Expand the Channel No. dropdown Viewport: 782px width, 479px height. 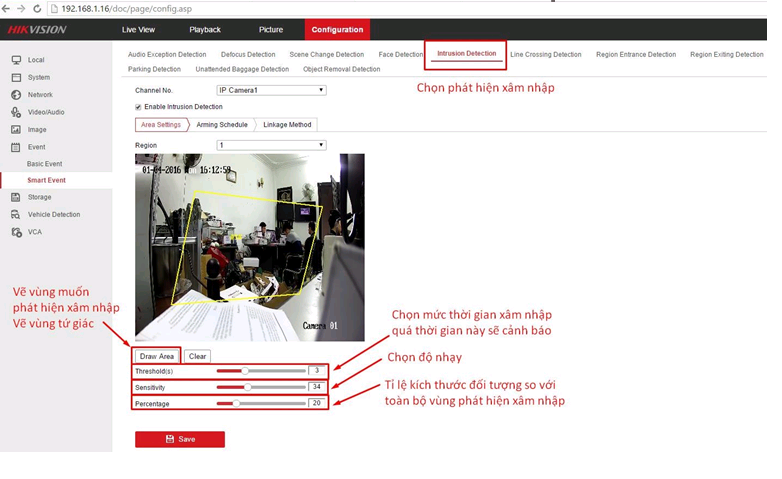(271, 90)
